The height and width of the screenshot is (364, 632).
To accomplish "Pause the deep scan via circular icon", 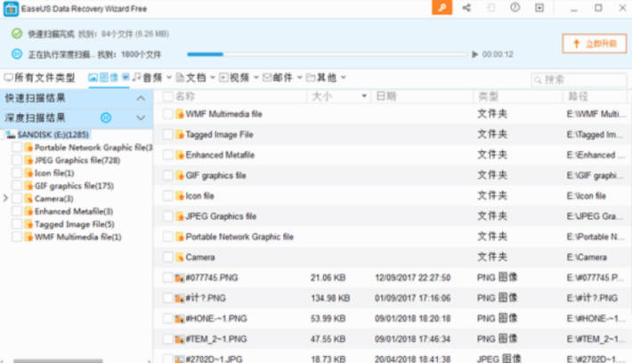I will (x=106, y=117).
